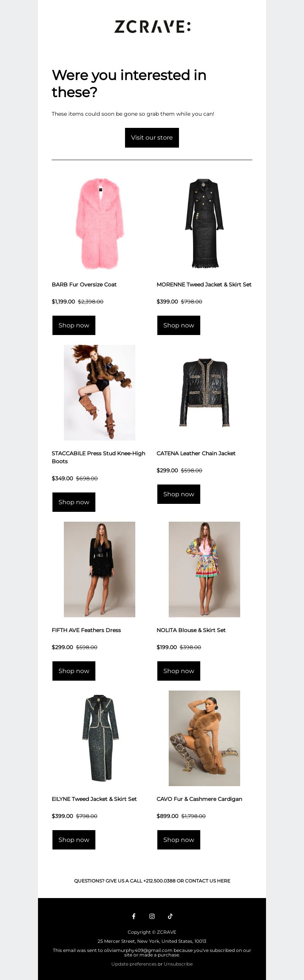Shop now for CATENA Leather Chain Jacket
Image resolution: width=304 pixels, height=980 pixels.
[x=179, y=494]
